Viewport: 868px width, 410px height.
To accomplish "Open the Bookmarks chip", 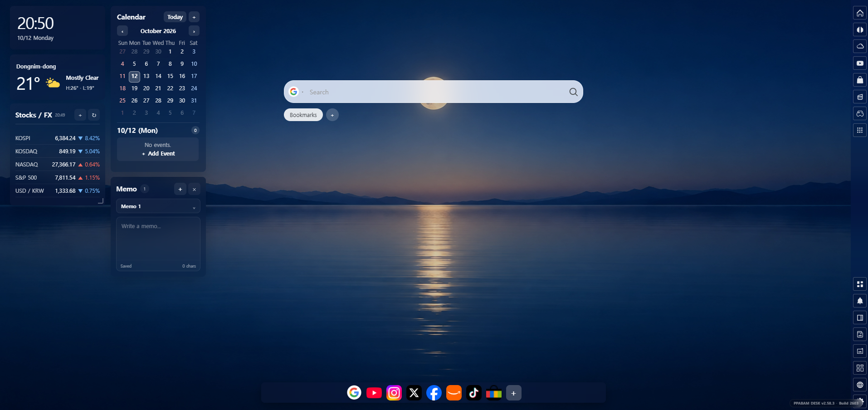I will tap(303, 115).
